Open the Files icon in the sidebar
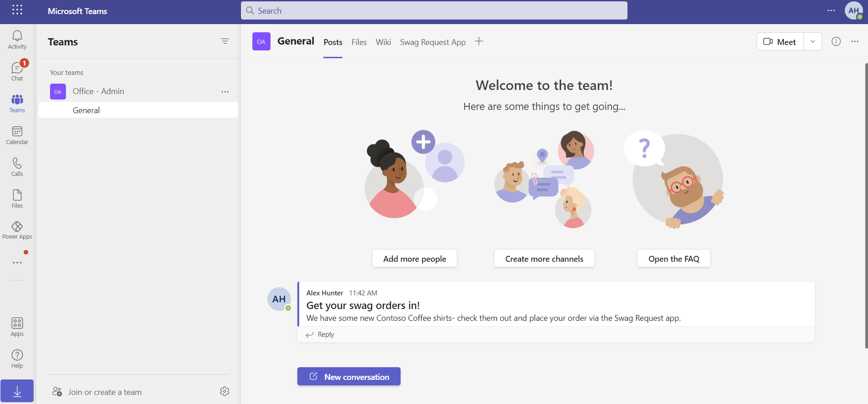Viewport: 868px width, 404px height. [17, 199]
